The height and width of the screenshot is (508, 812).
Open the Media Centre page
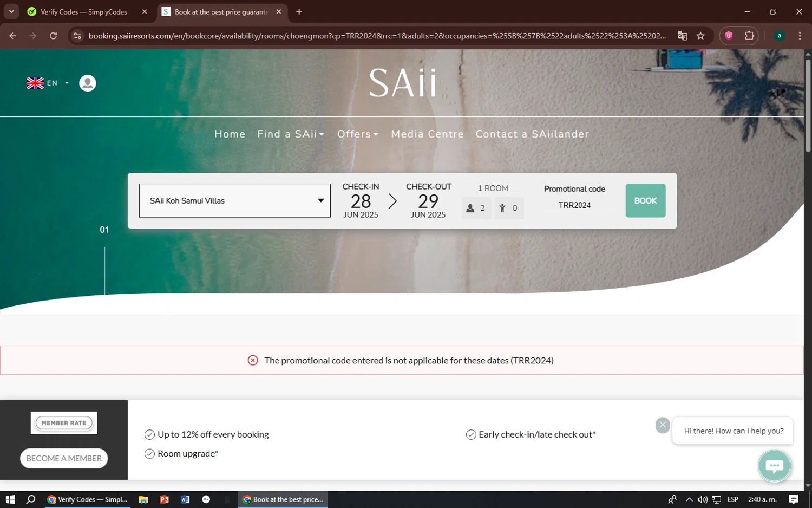tap(428, 134)
